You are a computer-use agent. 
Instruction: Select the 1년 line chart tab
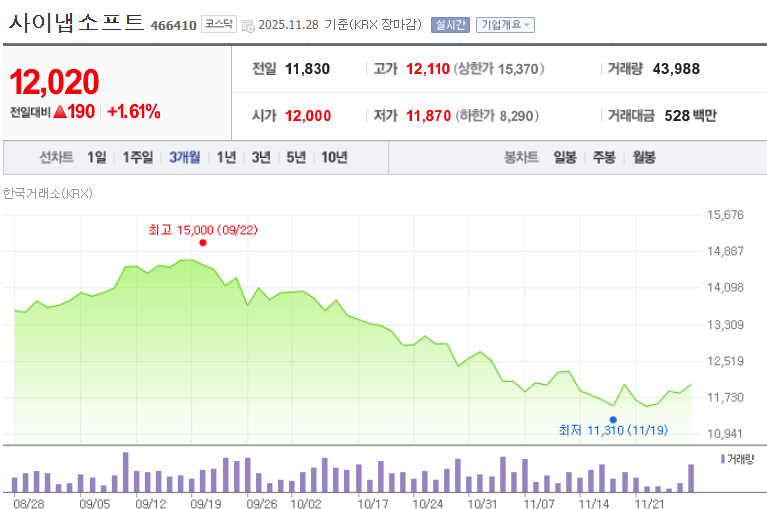226,157
